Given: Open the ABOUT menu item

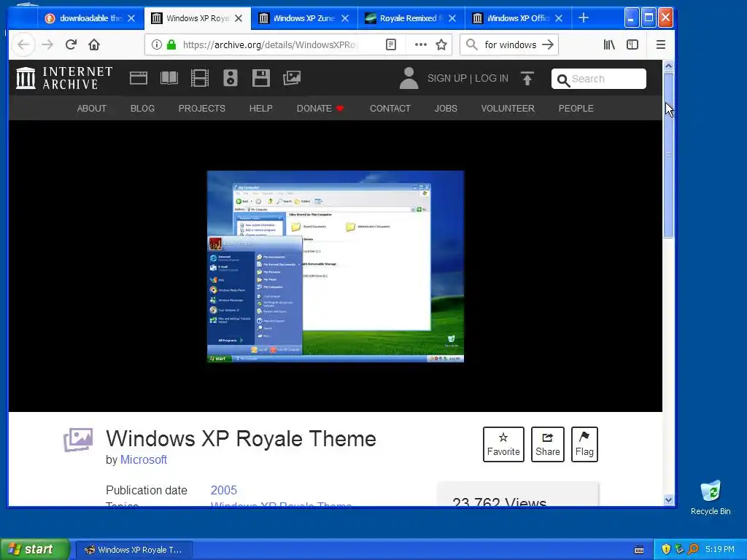Looking at the screenshot, I should point(91,109).
